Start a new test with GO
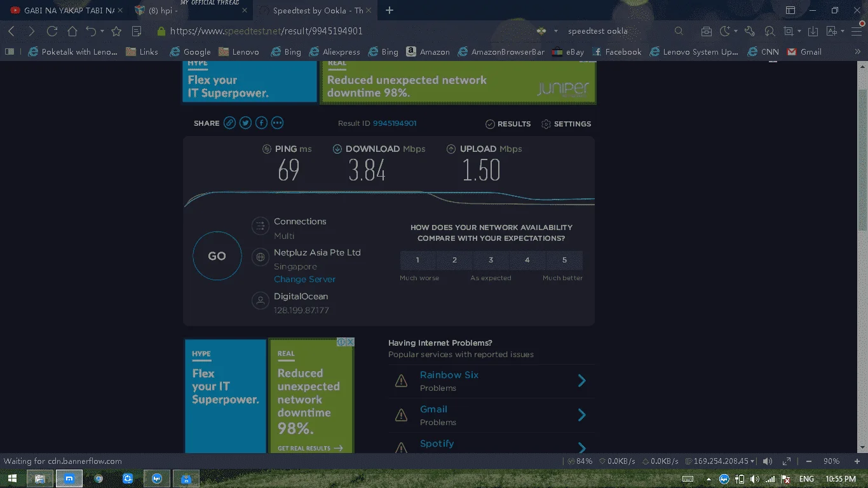This screenshot has width=868, height=488. (217, 256)
